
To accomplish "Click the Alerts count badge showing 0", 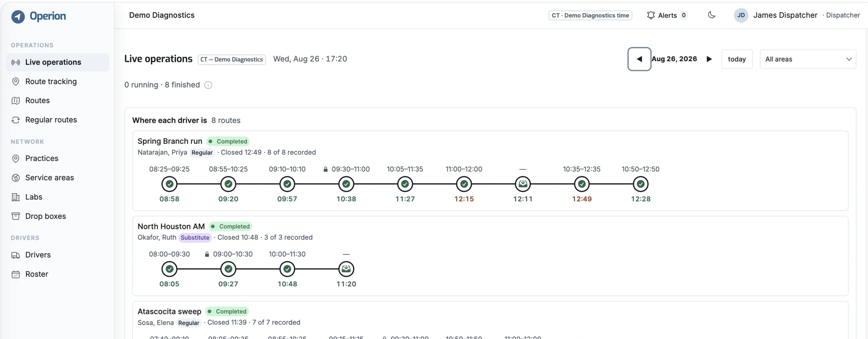I will pyautogui.click(x=684, y=15).
